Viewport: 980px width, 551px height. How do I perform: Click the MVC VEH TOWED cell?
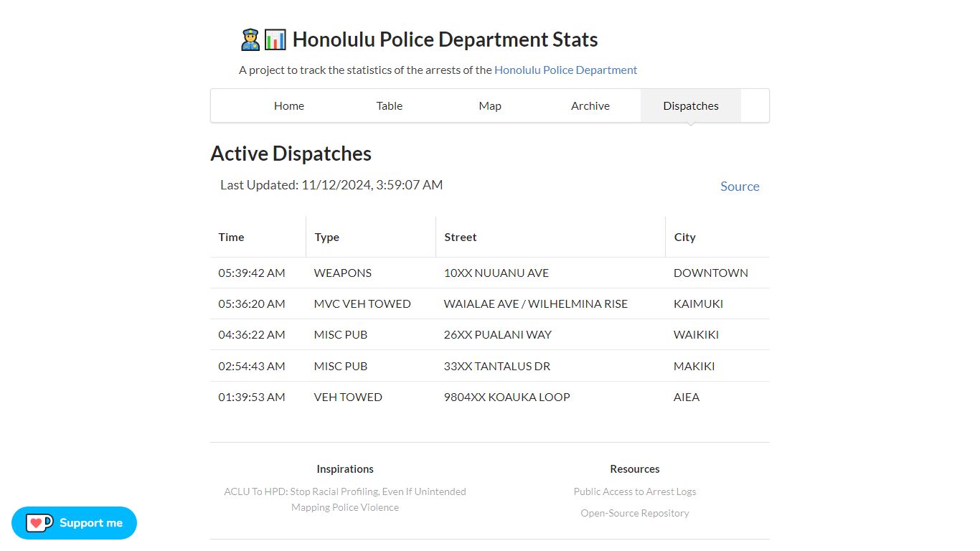tap(371, 303)
